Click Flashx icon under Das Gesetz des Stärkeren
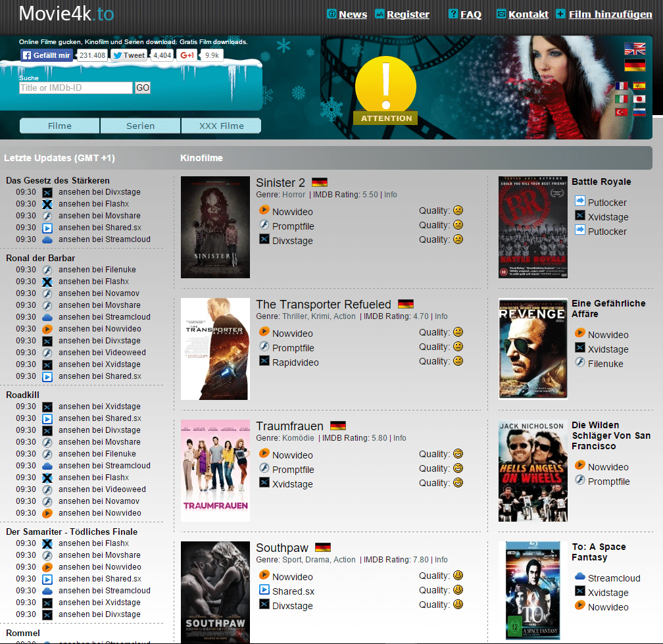This screenshot has height=644, width=663. pyautogui.click(x=47, y=204)
